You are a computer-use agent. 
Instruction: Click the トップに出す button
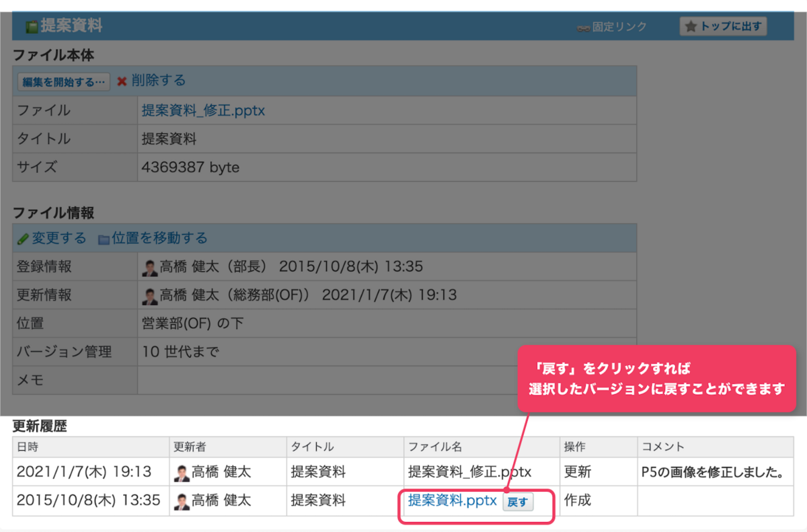coord(723,26)
